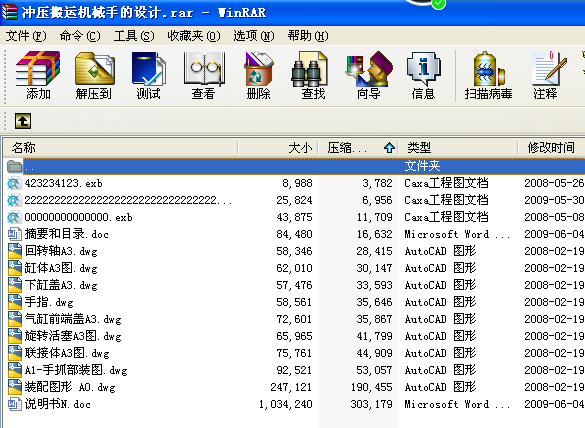Click the size value 8,988

(297, 183)
